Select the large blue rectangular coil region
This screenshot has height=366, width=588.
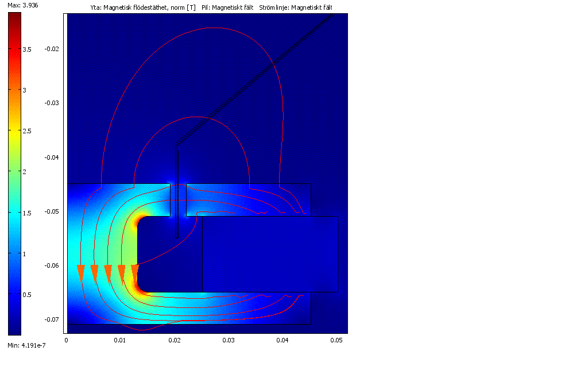tap(270, 254)
